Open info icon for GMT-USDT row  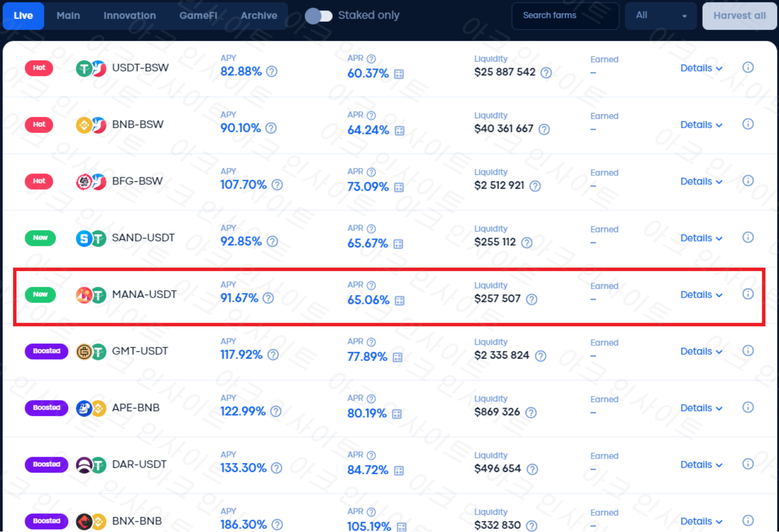point(748,351)
